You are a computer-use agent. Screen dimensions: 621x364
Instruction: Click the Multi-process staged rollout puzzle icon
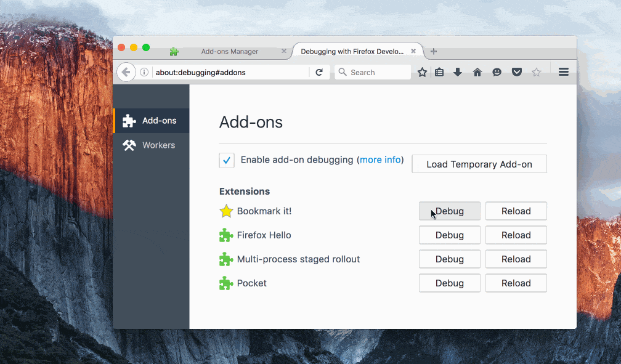(226, 259)
